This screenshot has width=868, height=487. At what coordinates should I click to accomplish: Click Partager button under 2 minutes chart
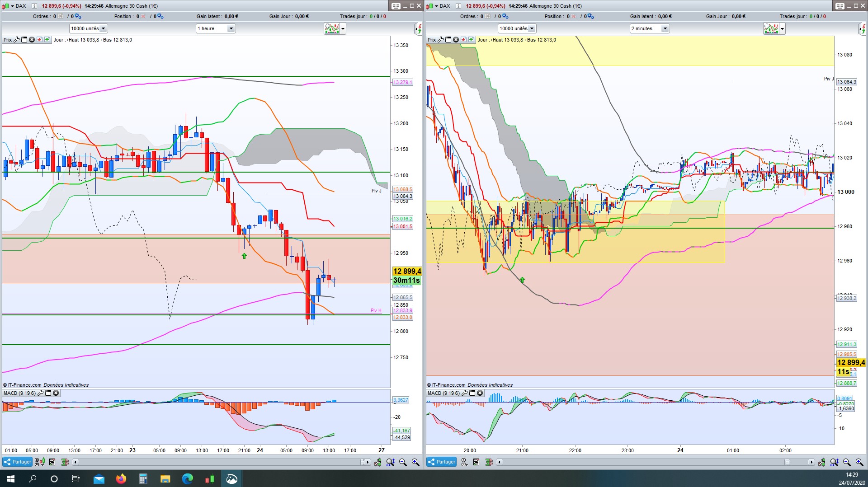(441, 462)
